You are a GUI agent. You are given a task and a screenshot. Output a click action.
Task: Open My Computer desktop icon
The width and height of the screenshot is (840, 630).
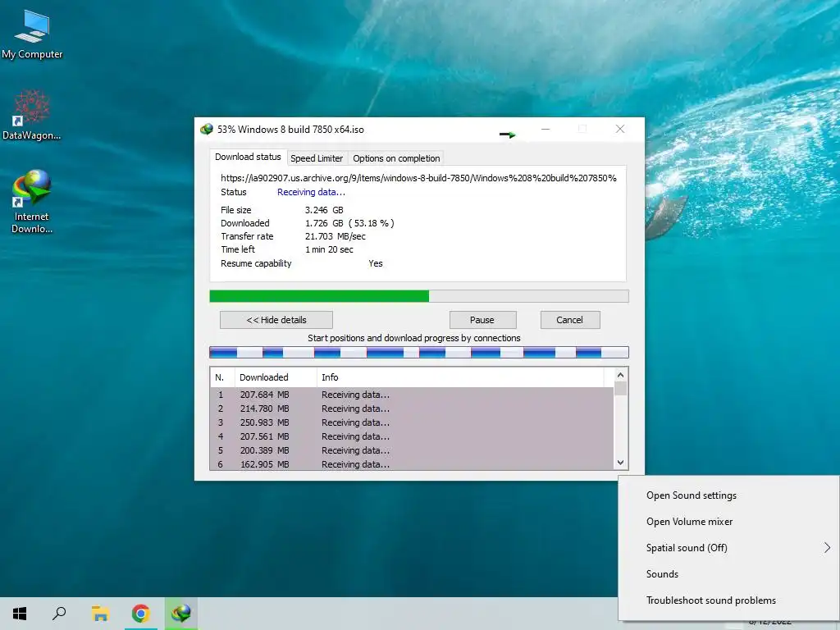point(32,34)
